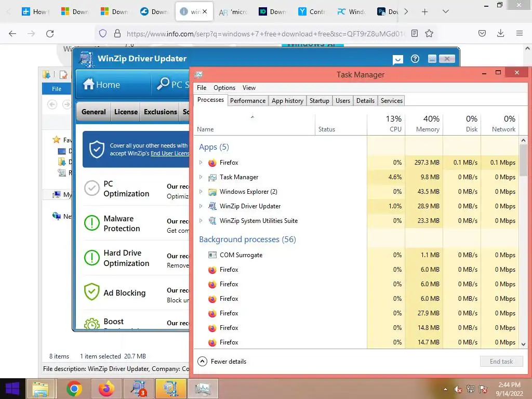Click the PC Scan magnifier icon
The width and height of the screenshot is (532, 399).
163,84
